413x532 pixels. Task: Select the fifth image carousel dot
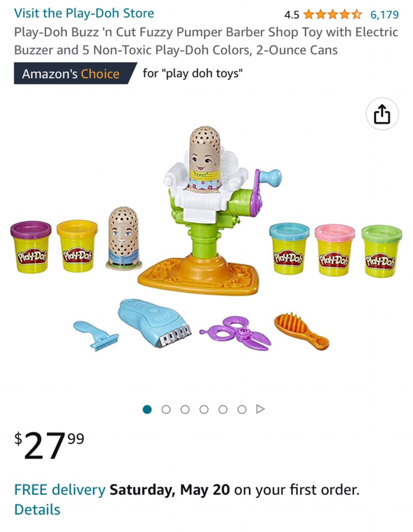click(223, 409)
